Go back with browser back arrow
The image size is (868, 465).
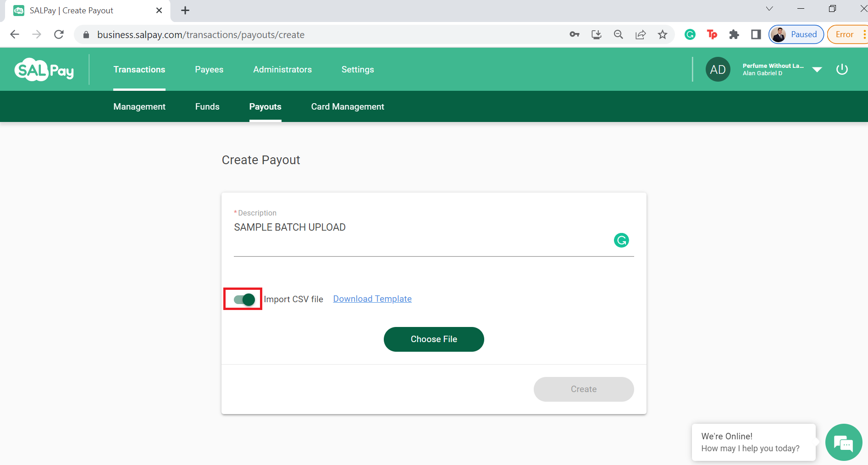pos(15,34)
